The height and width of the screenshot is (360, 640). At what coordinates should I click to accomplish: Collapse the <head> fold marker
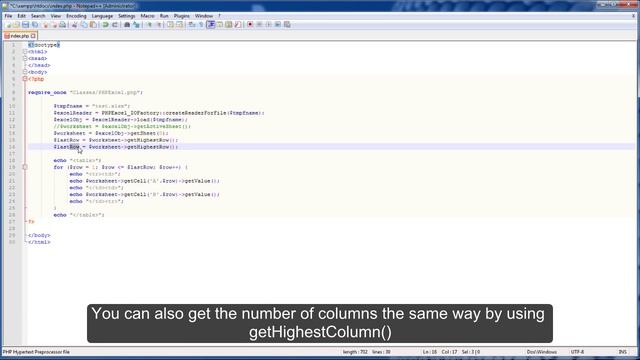point(25,58)
